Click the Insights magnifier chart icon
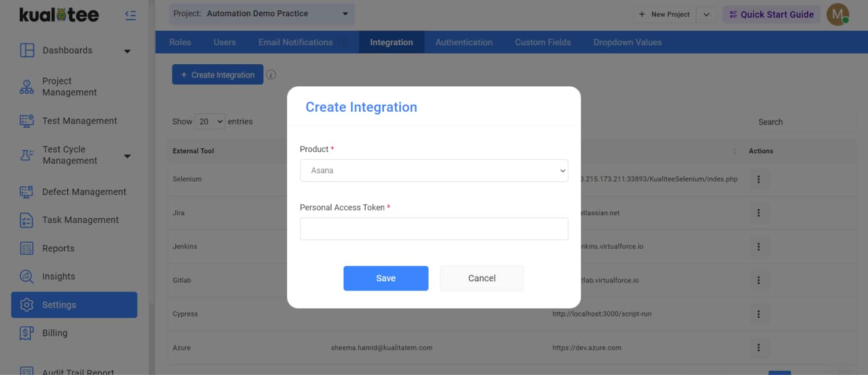The width and height of the screenshot is (868, 375). coord(27,277)
